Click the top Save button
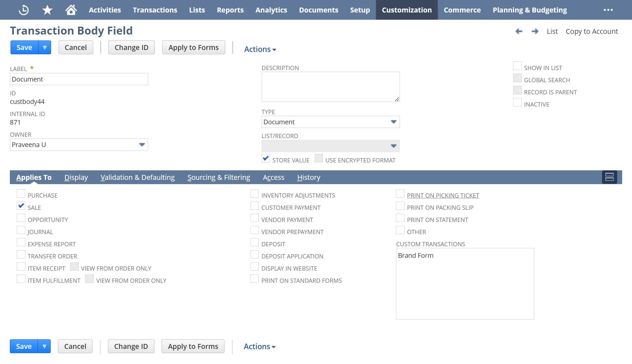Image resolution: width=632 pixels, height=364 pixels. pos(24,47)
